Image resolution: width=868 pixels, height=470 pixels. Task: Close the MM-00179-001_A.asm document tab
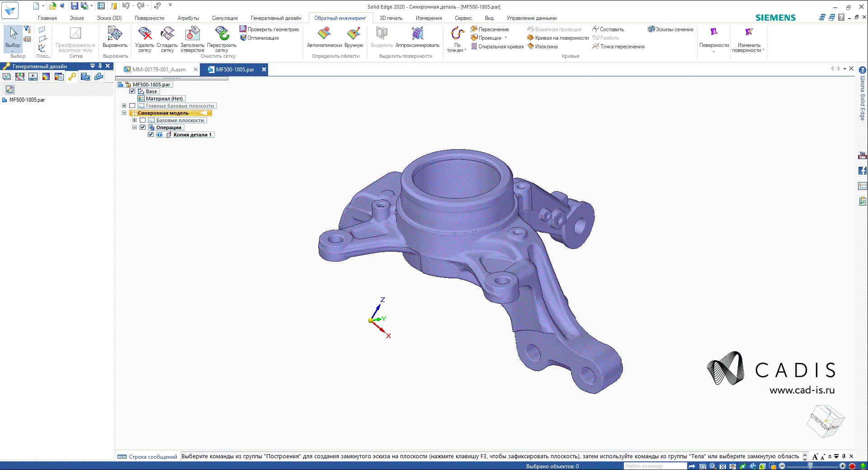(196, 70)
